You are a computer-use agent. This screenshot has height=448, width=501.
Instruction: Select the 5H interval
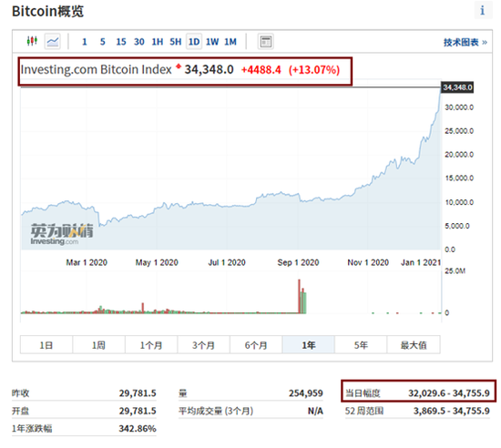coord(176,42)
